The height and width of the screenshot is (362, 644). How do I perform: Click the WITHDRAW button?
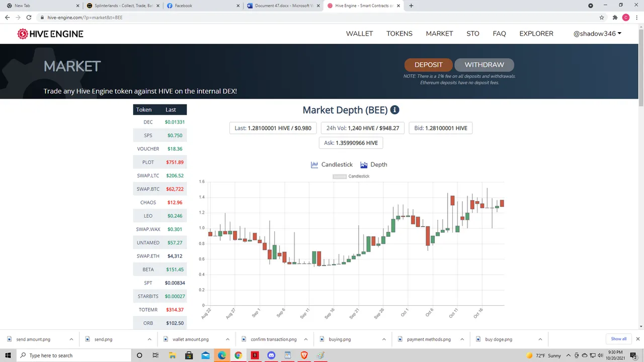(484, 65)
